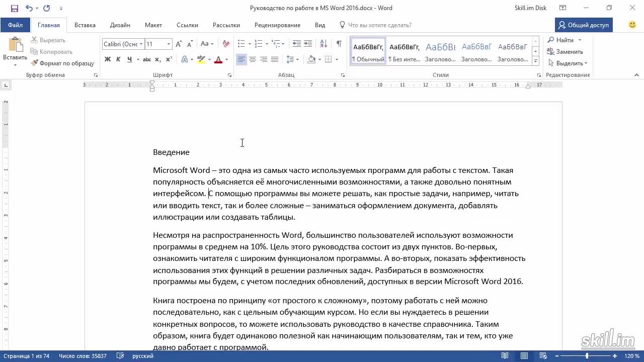
Task: Switch to the Дизайн tab
Action: (x=120, y=25)
